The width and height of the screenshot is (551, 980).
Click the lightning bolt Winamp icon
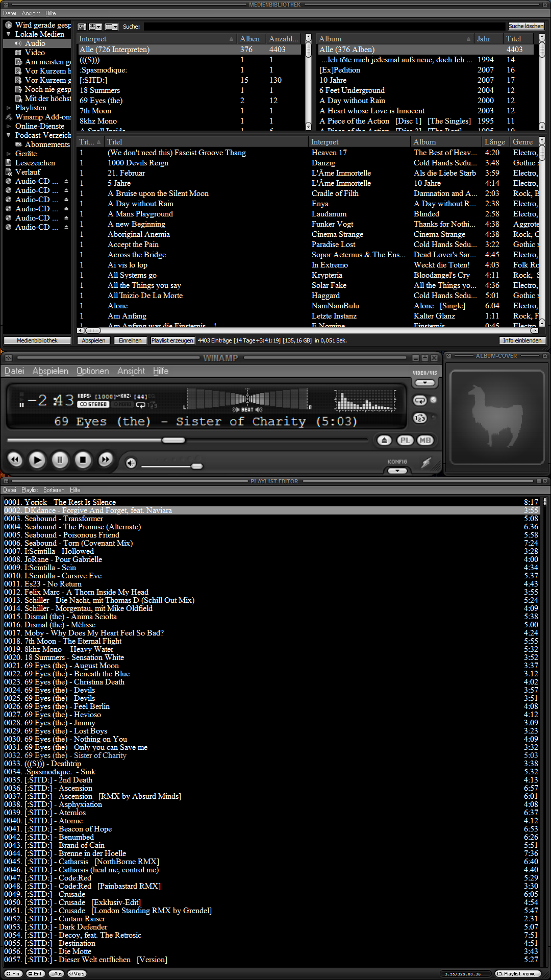(425, 462)
